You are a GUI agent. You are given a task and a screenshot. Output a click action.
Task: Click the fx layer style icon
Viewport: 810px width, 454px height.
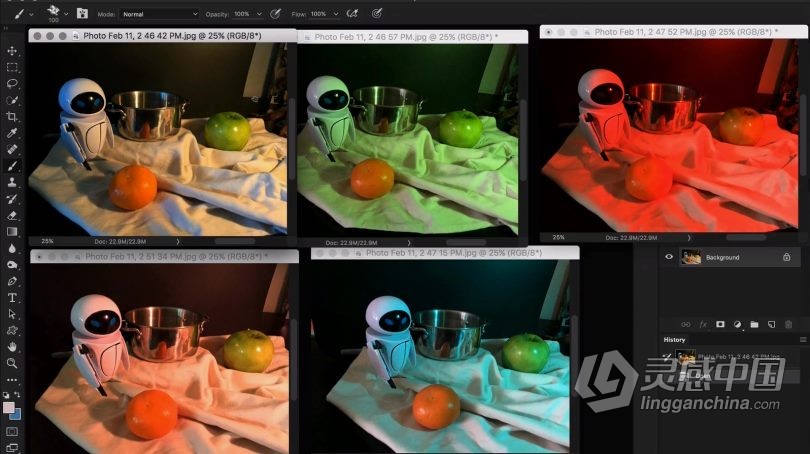pos(703,324)
